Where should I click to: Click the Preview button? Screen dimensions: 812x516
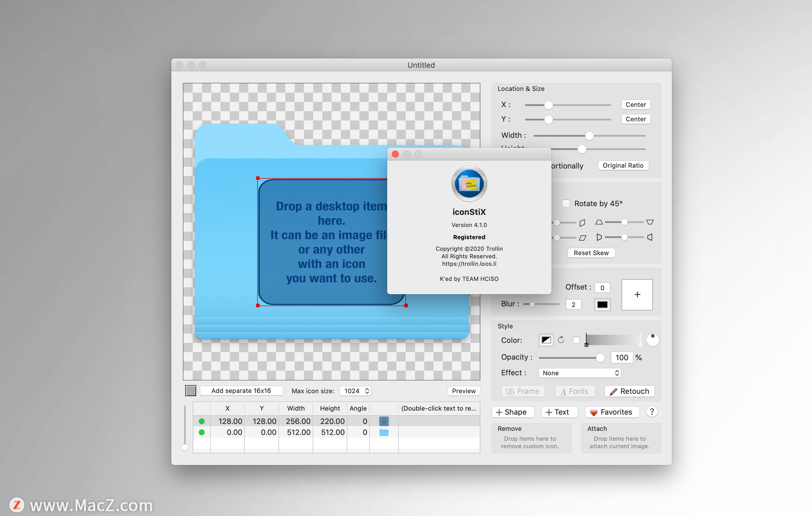[x=464, y=391]
